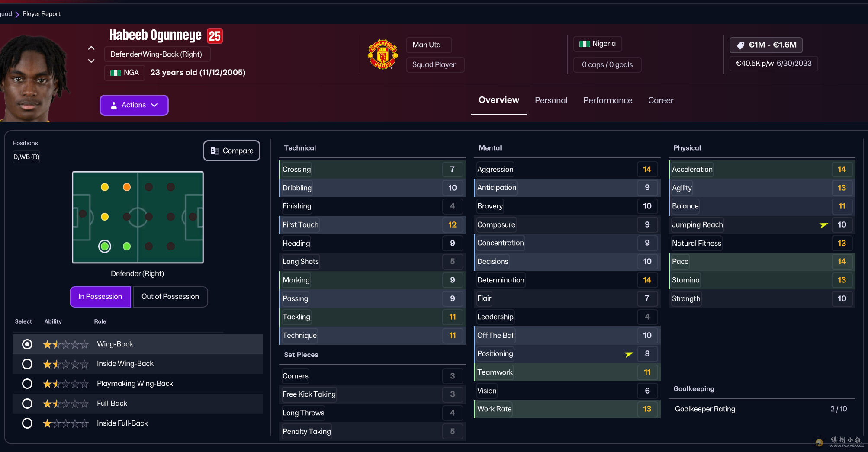Click the Manchester United club crest

pos(383,55)
